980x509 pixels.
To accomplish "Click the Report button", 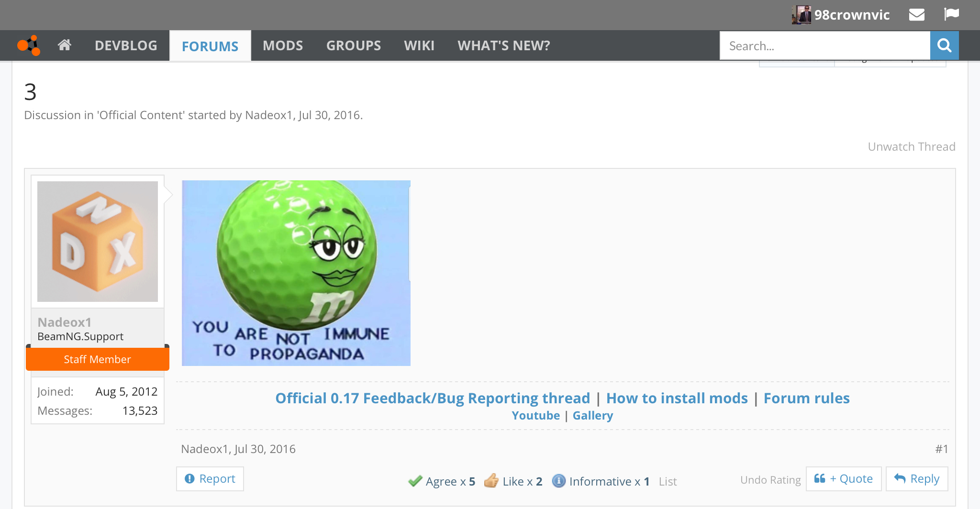I will tap(210, 479).
